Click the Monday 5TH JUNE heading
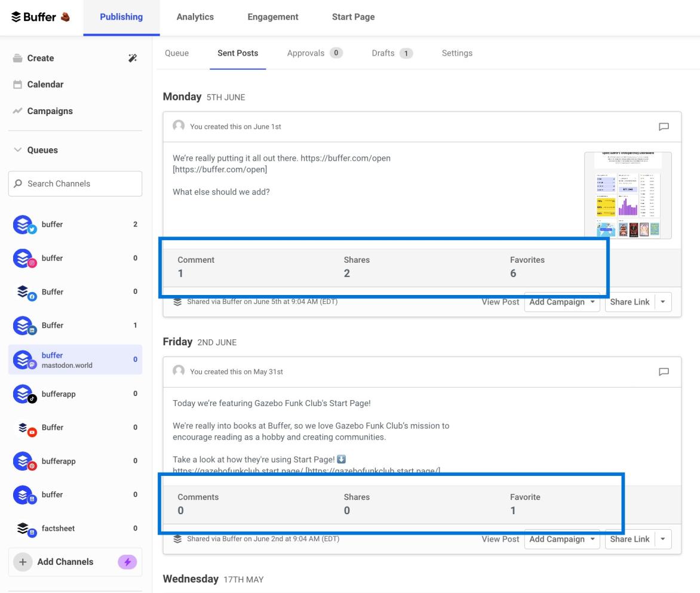The height and width of the screenshot is (593, 700). (x=204, y=97)
